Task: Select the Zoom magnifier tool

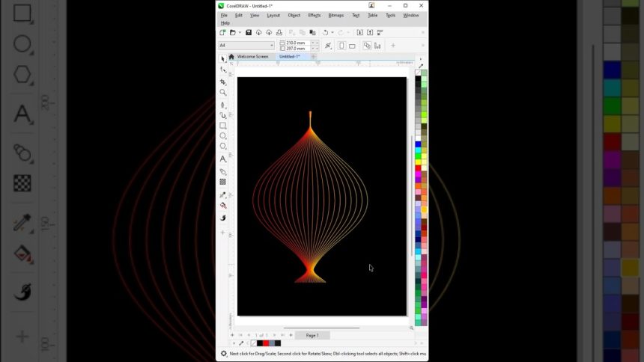Action: point(222,93)
